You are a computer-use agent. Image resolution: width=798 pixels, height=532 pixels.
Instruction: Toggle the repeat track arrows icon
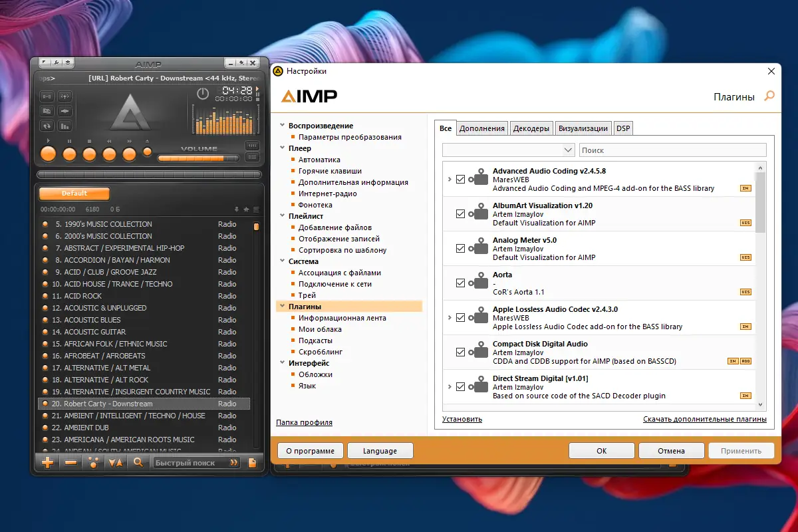click(47, 126)
